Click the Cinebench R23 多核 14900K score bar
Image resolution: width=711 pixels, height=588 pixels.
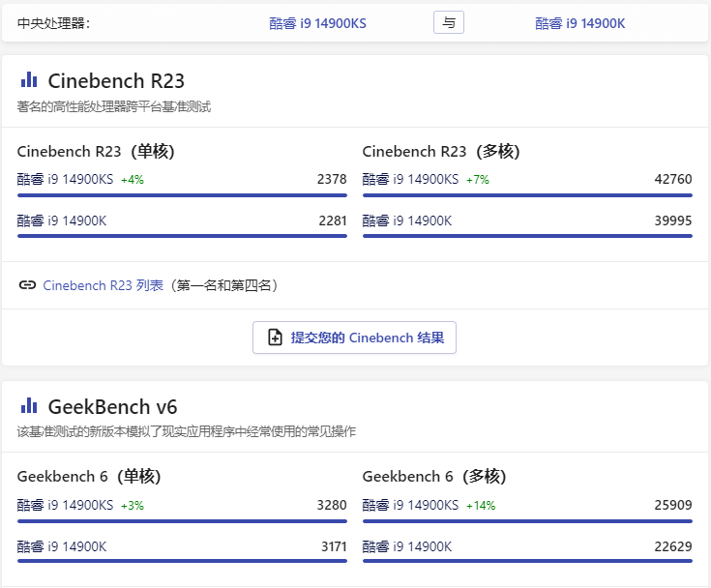(527, 236)
